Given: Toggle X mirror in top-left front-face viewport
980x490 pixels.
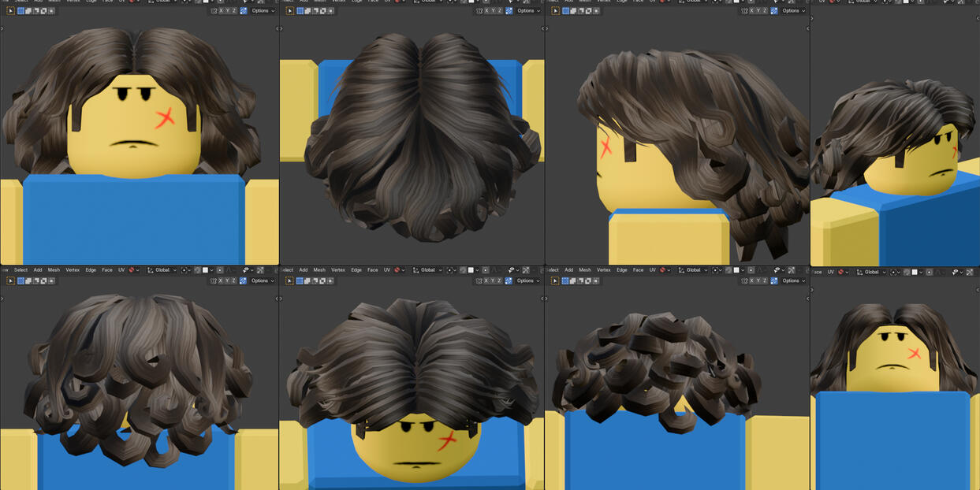Looking at the screenshot, I should pyautogui.click(x=221, y=11).
